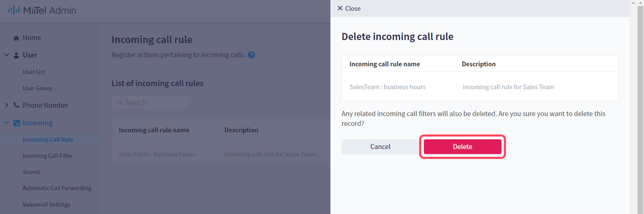Click the search magnifier icon
The height and width of the screenshot is (214, 644).
[120, 102]
